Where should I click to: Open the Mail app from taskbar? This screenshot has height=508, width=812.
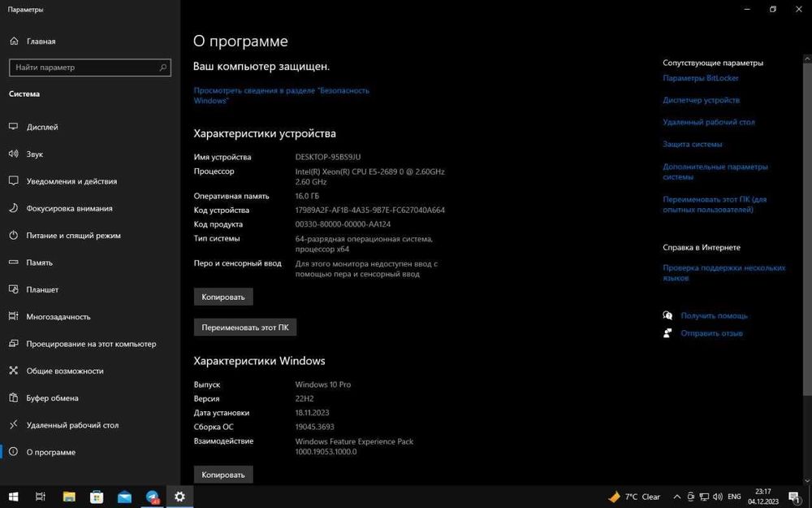coord(124,497)
